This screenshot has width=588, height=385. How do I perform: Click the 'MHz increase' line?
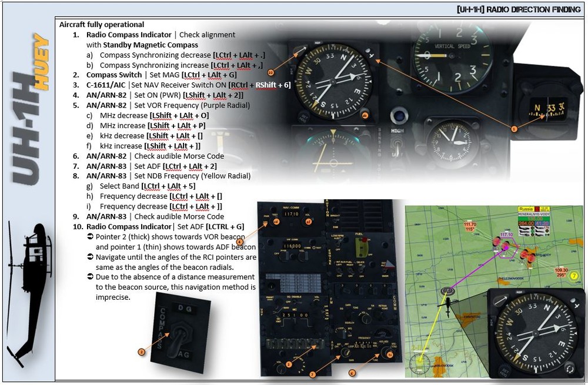point(153,126)
